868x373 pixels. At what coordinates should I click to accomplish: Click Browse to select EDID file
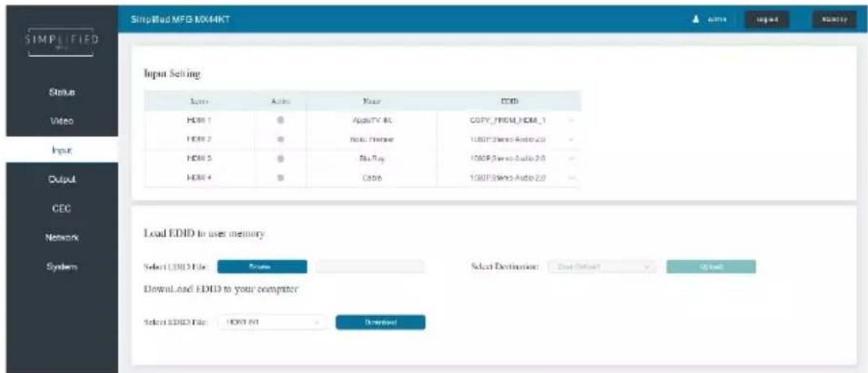pos(262,267)
